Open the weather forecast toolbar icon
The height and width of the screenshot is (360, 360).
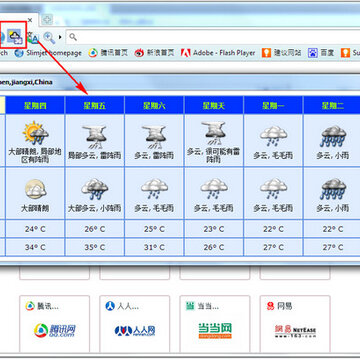click(x=15, y=37)
